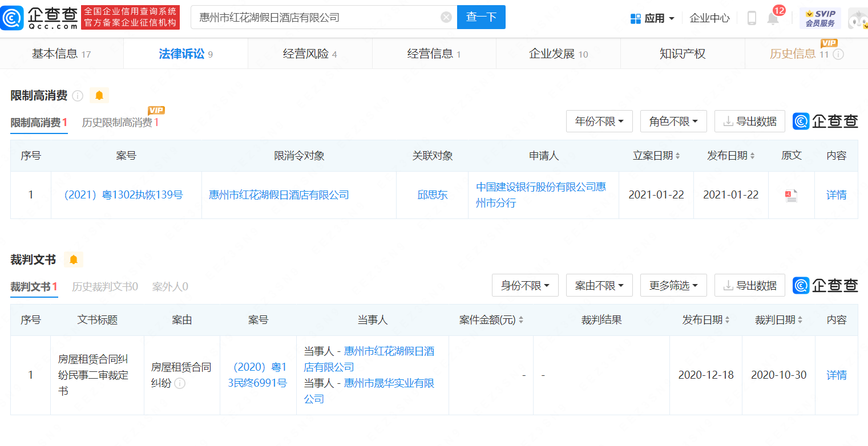
Task: Clear the search box with the X icon
Action: click(446, 18)
